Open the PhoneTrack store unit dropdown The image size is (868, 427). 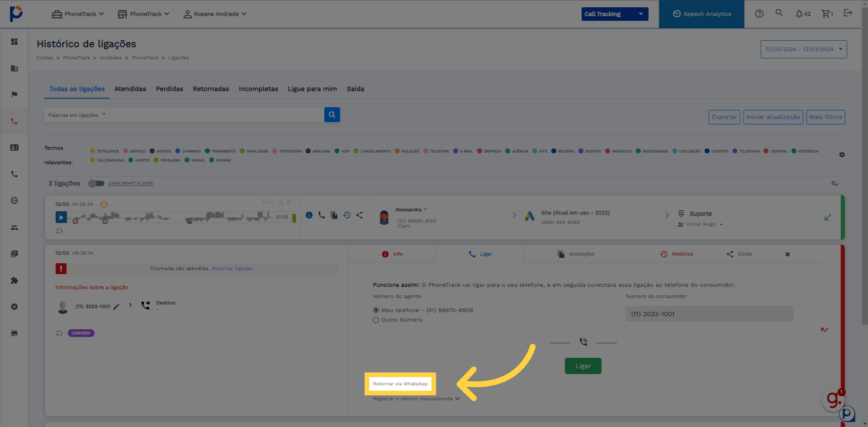tap(143, 14)
